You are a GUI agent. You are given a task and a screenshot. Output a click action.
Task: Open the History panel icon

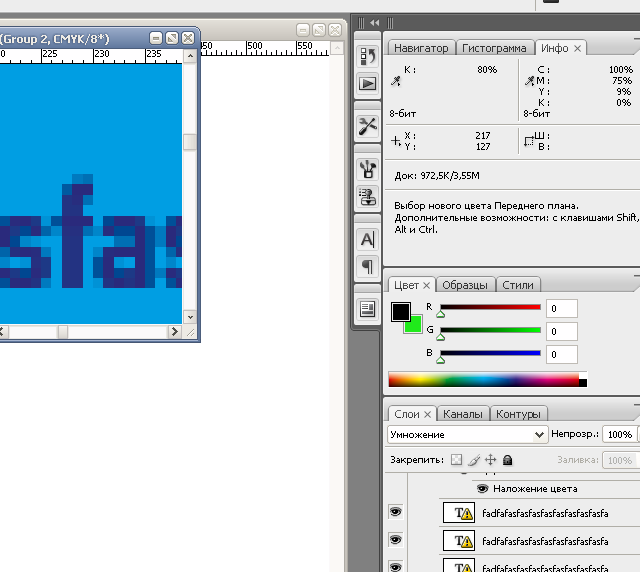[367, 56]
